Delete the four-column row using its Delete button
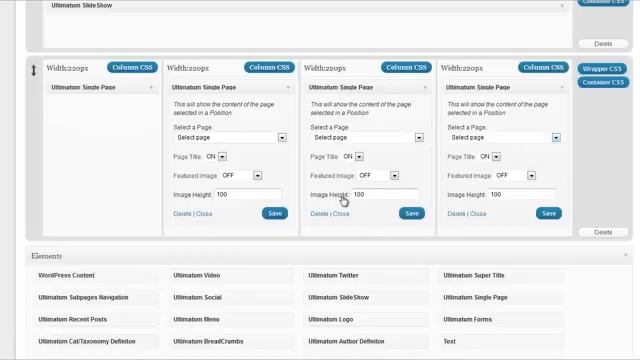The image size is (640, 360). coord(603,232)
